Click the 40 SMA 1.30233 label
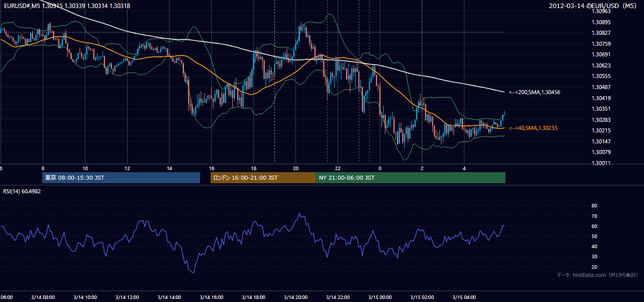Viewport: 644px width, 302px height. click(x=533, y=128)
